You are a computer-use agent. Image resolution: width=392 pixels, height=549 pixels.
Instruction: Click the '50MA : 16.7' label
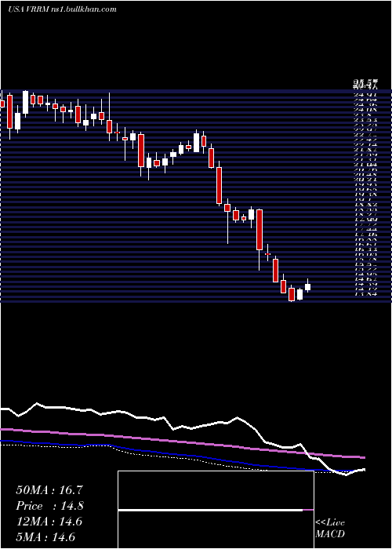49,490
